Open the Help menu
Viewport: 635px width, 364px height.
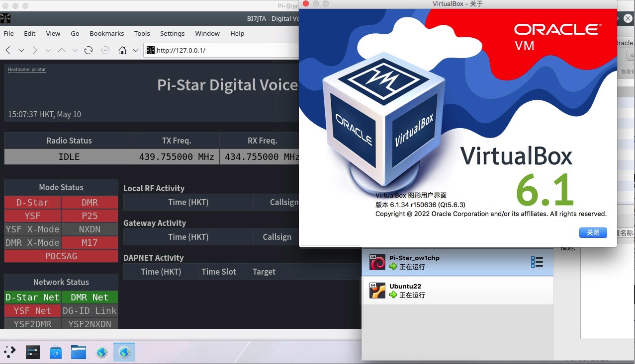pyautogui.click(x=237, y=33)
